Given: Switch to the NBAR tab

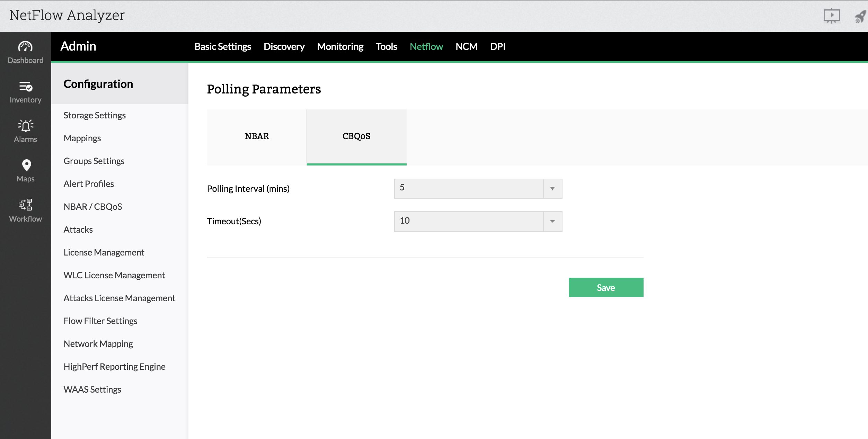Looking at the screenshot, I should (x=257, y=136).
